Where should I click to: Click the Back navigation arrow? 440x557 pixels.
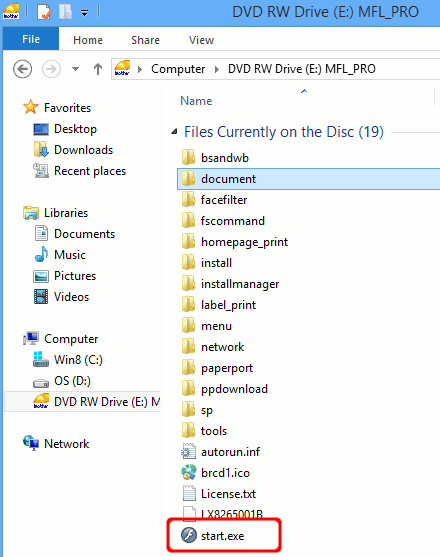tap(22, 69)
